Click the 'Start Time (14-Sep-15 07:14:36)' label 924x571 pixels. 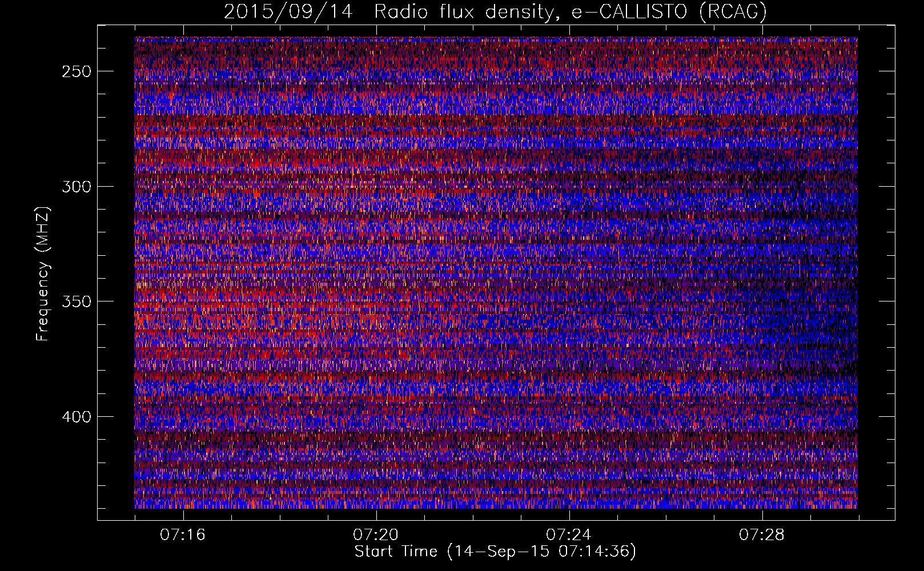coord(495,552)
